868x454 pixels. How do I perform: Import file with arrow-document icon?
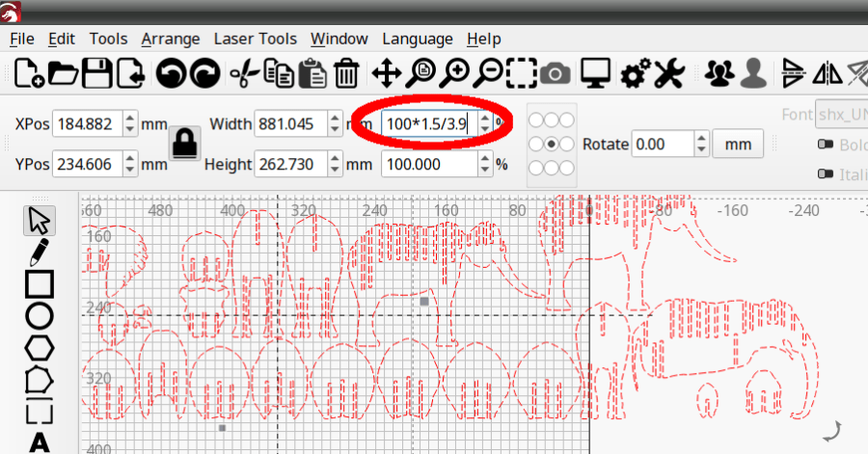tap(130, 73)
